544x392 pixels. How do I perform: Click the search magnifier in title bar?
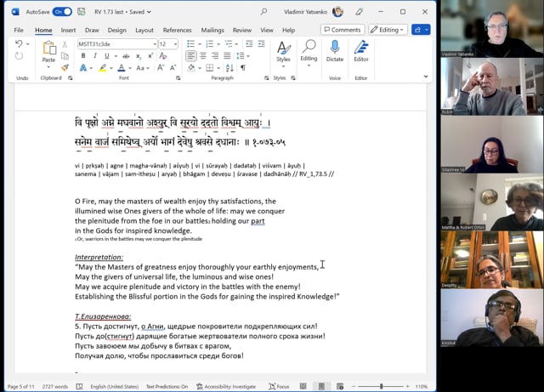tap(263, 12)
